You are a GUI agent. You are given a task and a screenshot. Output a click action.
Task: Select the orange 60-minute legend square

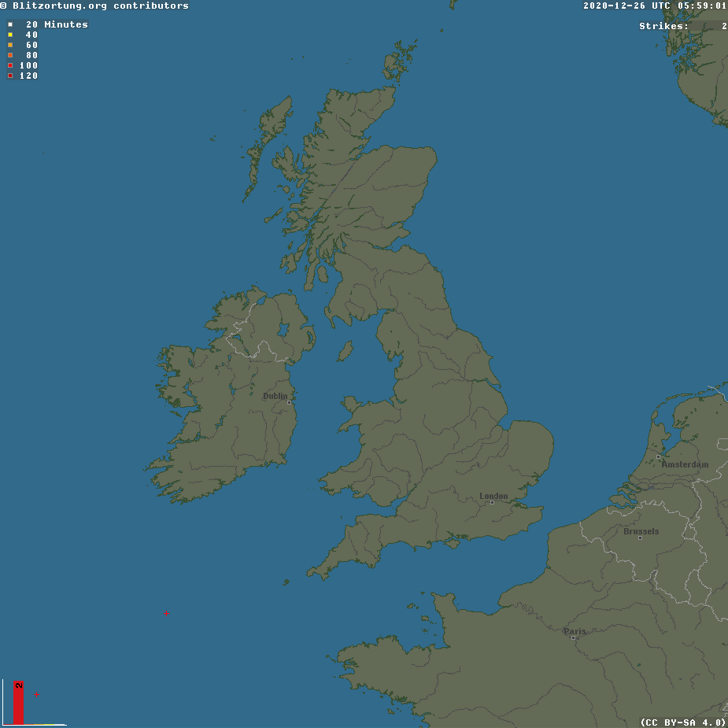click(10, 45)
